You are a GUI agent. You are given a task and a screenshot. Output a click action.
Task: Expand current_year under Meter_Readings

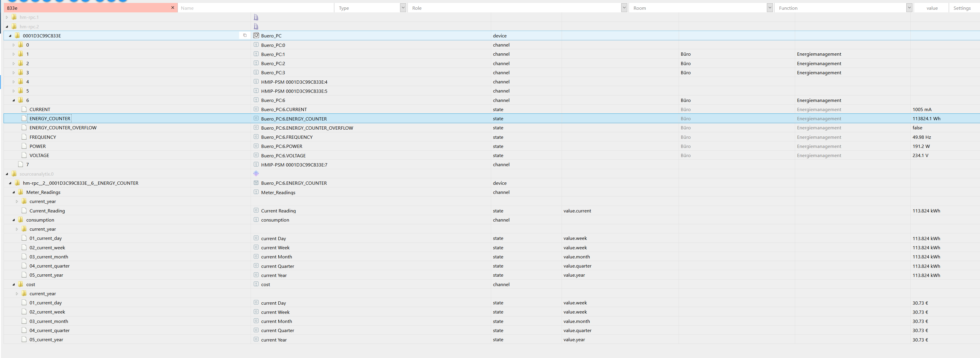(17, 202)
